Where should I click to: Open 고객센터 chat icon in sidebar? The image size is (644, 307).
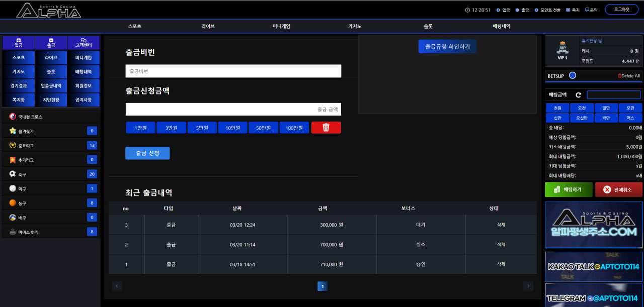point(84,43)
